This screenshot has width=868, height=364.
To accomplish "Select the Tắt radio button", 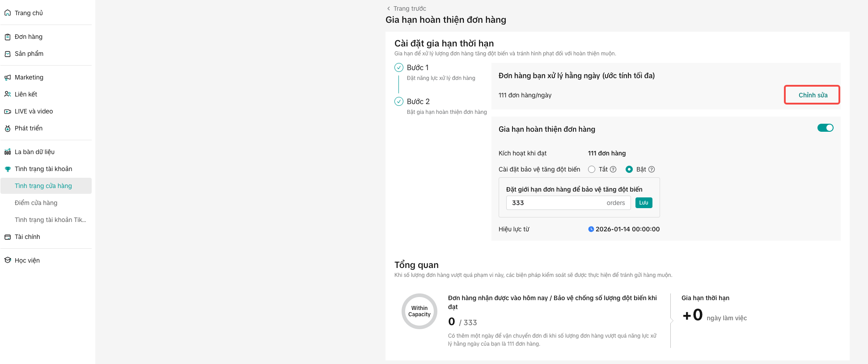I will coord(592,169).
